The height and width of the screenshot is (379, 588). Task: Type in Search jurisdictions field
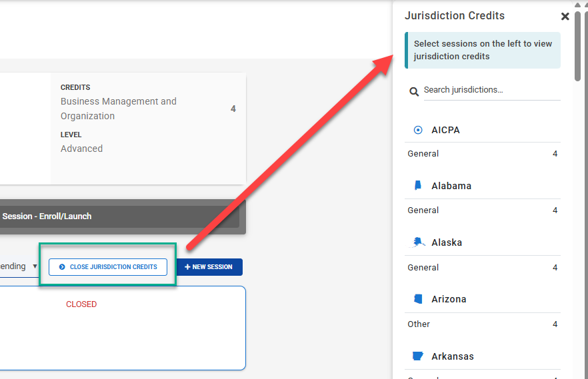click(491, 90)
